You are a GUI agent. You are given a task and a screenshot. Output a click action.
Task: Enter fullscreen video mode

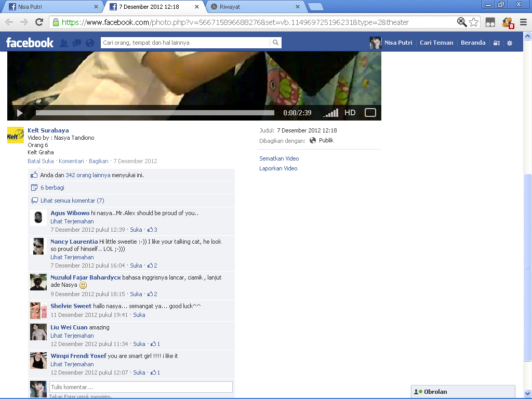click(370, 113)
